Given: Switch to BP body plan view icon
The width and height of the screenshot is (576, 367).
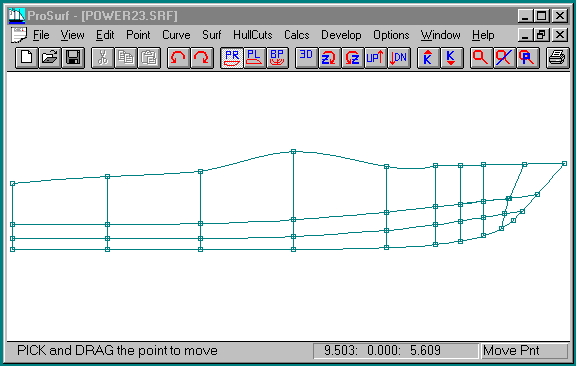Looking at the screenshot, I should tap(277, 58).
